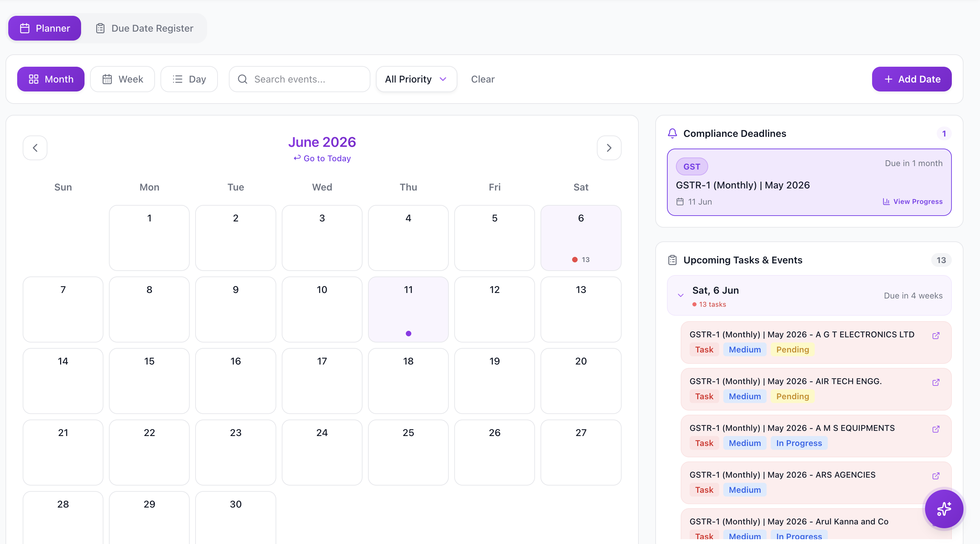The height and width of the screenshot is (544, 980).
Task: Click the Sat column header
Action: [581, 187]
